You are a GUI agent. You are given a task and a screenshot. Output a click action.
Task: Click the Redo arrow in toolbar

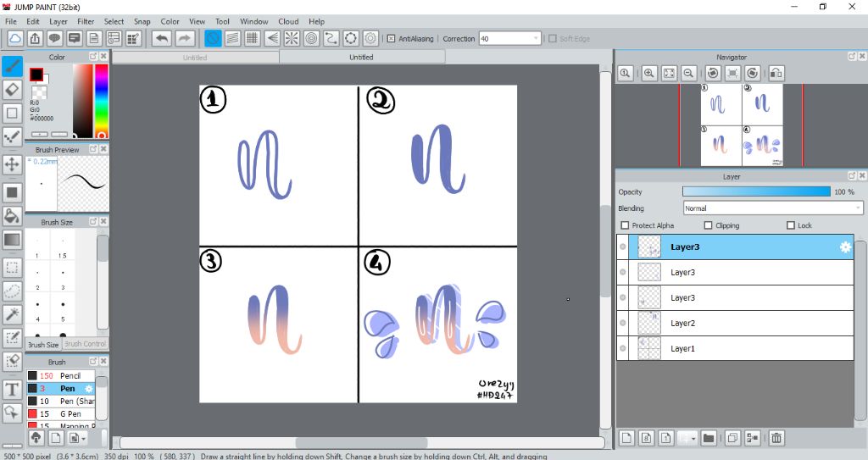[x=185, y=38]
